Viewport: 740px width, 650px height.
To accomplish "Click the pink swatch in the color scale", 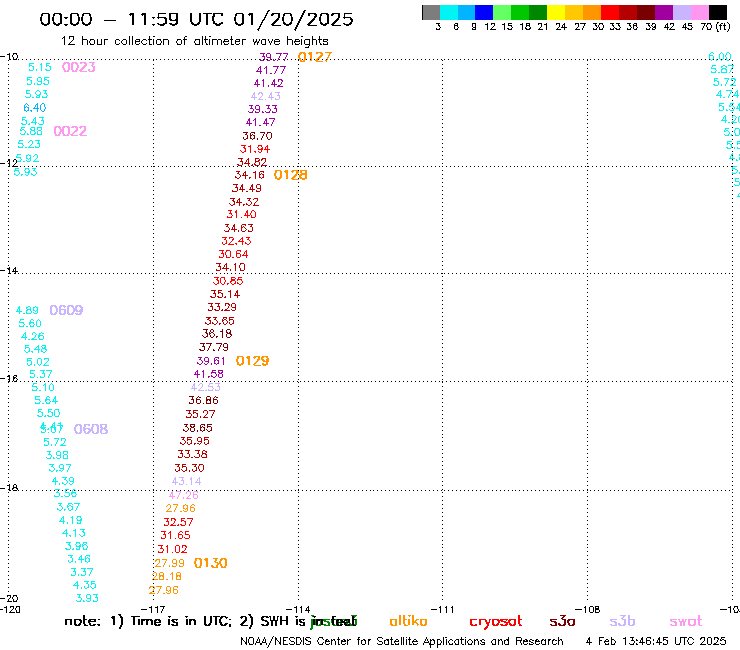I will (x=699, y=12).
